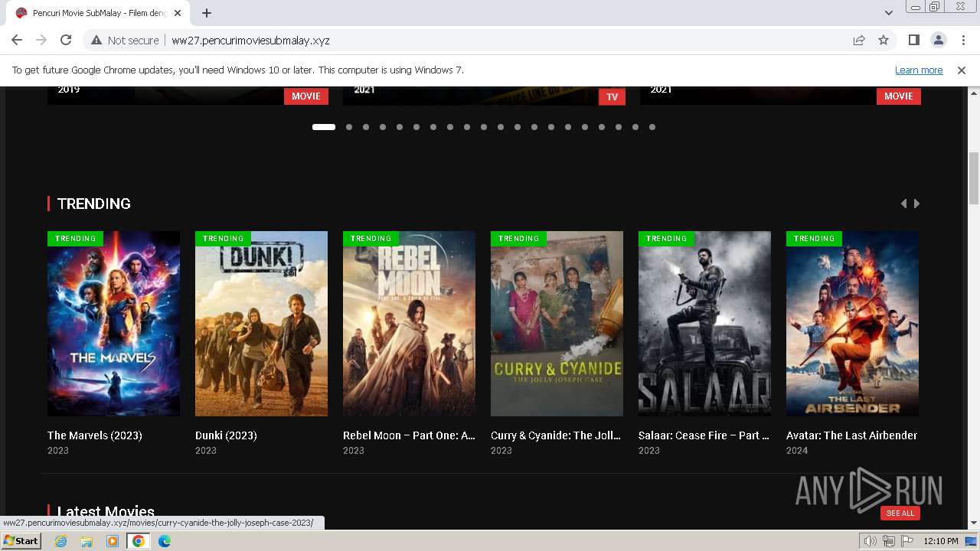Open Avatar: The Last Airbender title link
The image size is (980, 551).
(851, 435)
